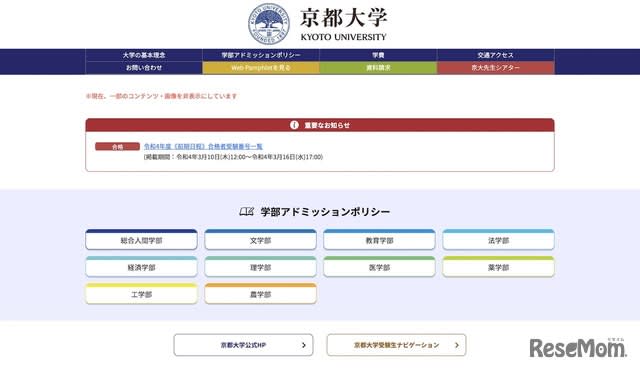
Task: Open the 令和4年度 合格者受験番号一覧 link
Action: point(203,146)
